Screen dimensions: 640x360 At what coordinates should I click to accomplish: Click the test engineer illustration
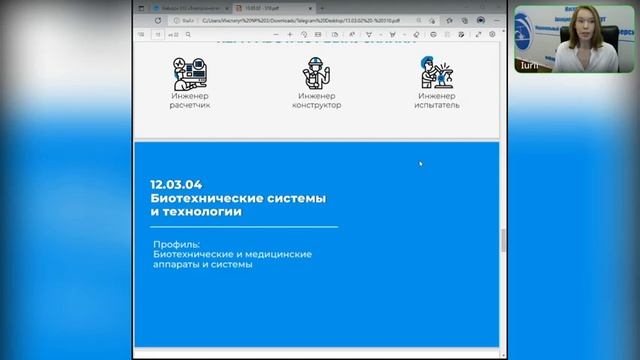click(x=437, y=72)
